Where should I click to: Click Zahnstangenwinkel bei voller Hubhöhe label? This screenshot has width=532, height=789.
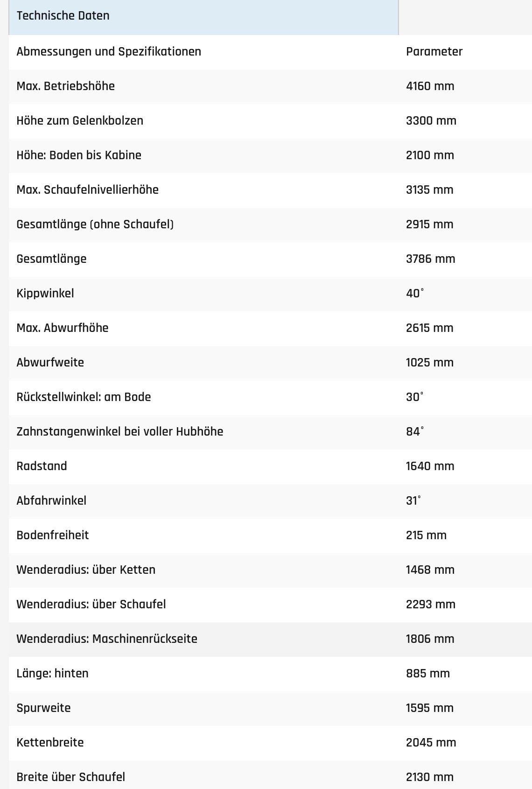119,431
